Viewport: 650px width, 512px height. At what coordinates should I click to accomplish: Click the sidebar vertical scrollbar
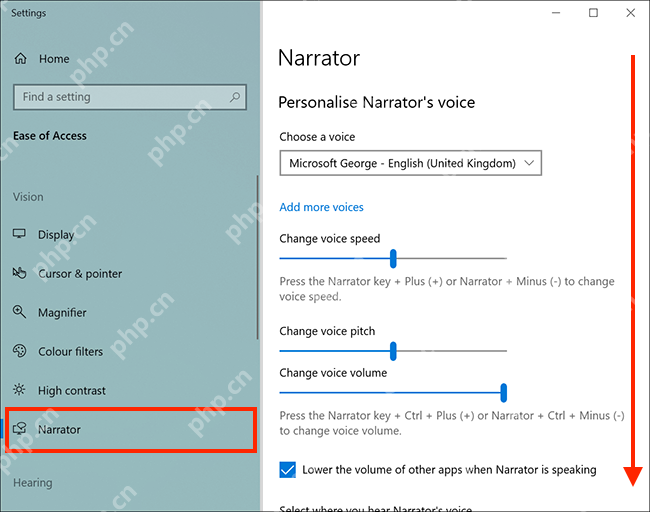click(x=257, y=257)
